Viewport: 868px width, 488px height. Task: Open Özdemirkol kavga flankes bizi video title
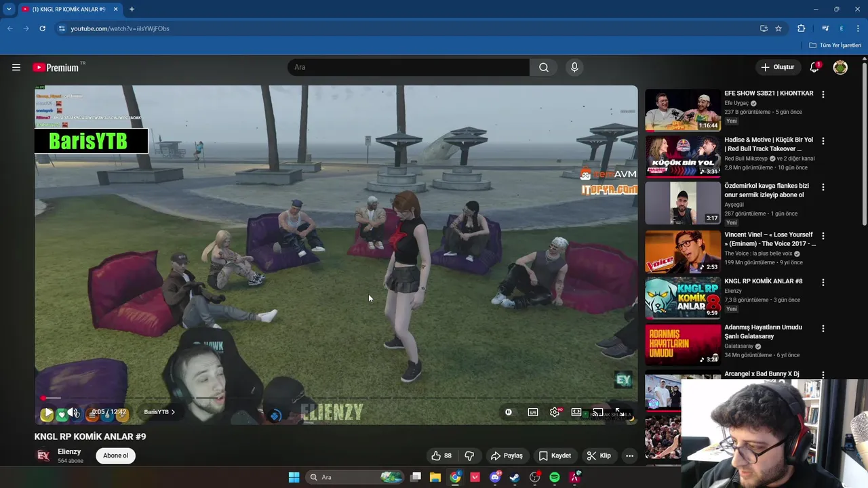tap(766, 190)
